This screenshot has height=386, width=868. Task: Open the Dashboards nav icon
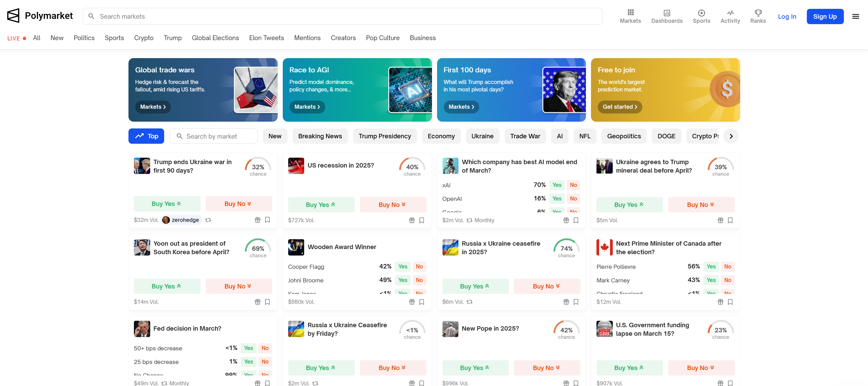pyautogui.click(x=667, y=16)
